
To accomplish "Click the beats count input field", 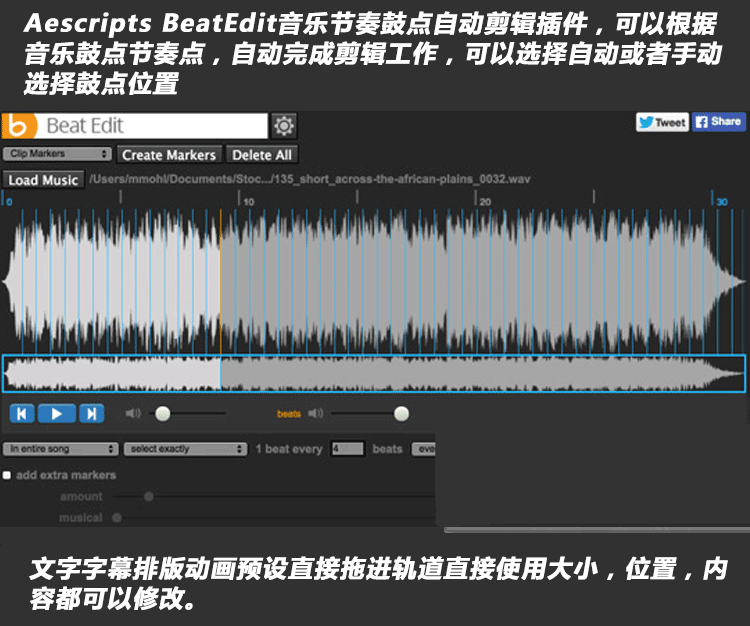I will (x=348, y=449).
